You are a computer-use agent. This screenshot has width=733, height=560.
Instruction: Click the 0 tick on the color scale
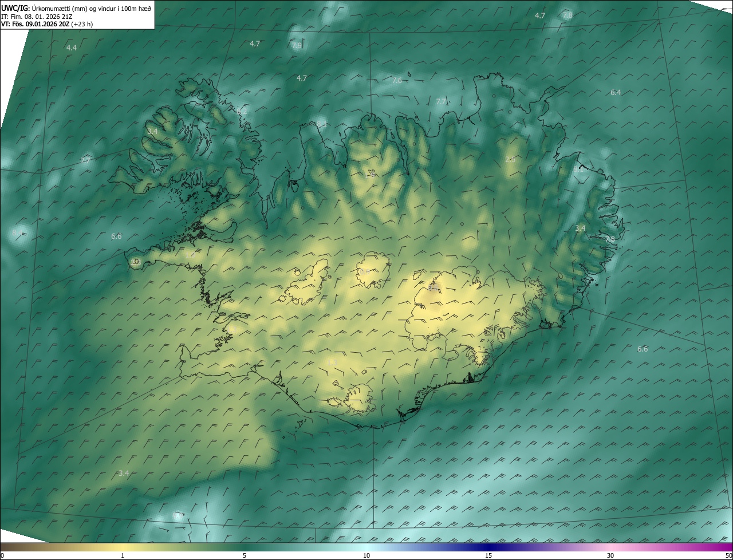point(2,555)
